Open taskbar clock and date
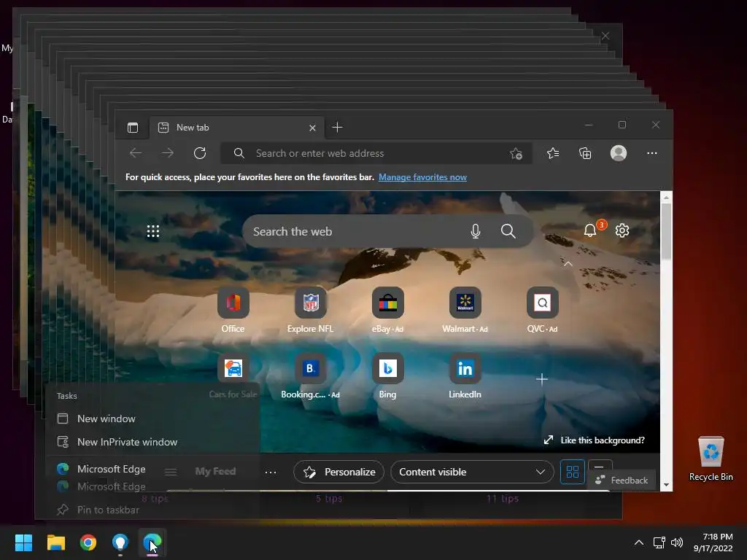This screenshot has width=747, height=560. coord(713,542)
